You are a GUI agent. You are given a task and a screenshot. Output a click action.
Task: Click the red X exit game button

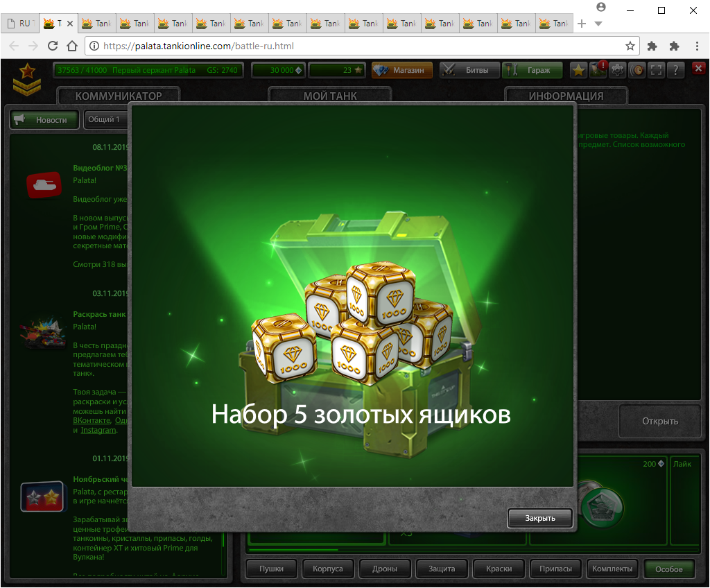coord(699,69)
